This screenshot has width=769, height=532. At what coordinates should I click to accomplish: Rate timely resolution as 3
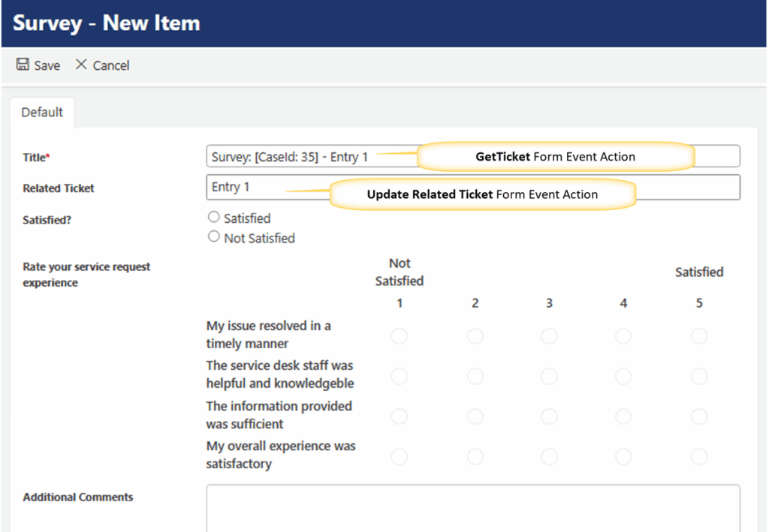[x=549, y=335]
